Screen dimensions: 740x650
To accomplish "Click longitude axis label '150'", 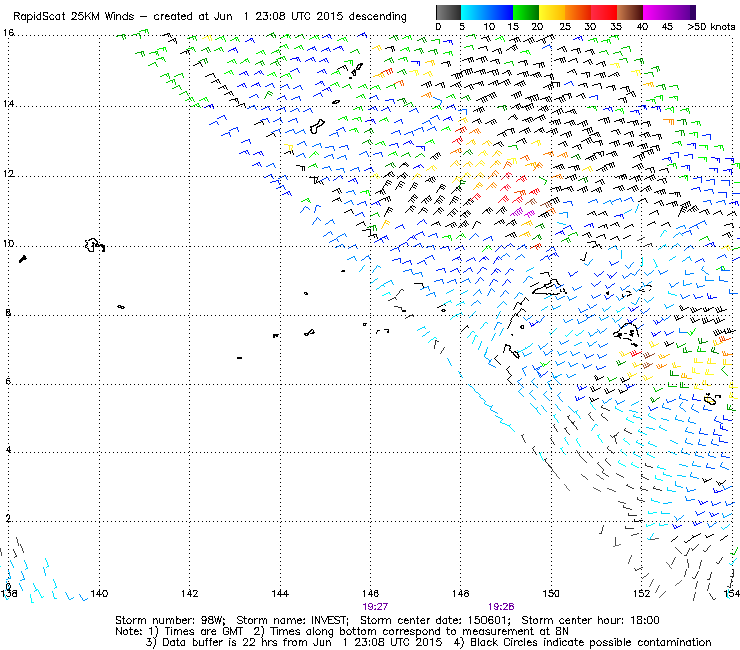I will click(551, 593).
